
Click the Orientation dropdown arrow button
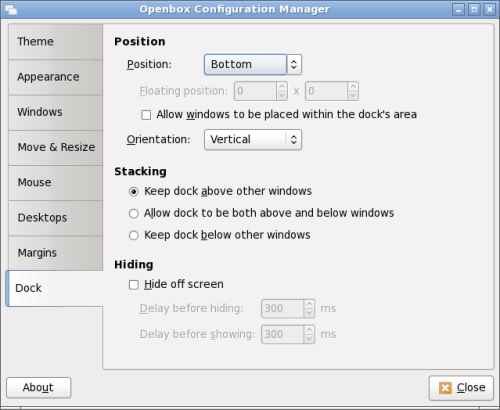pos(294,140)
